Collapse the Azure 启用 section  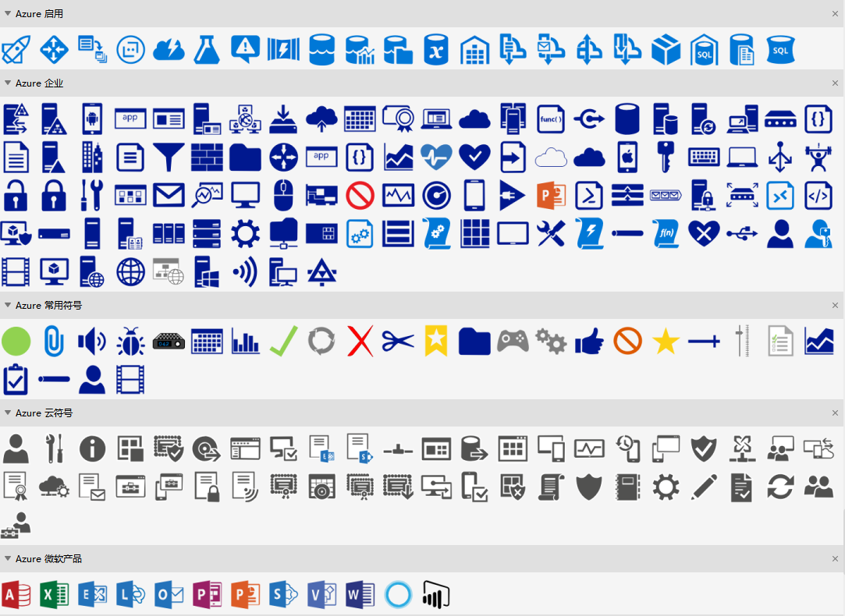(x=8, y=13)
